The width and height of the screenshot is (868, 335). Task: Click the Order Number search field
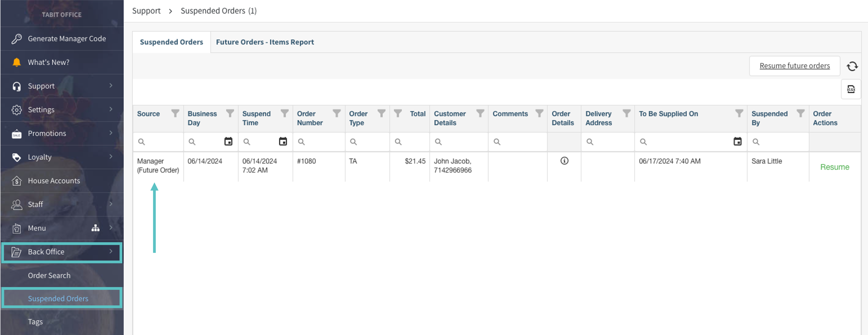click(x=322, y=142)
